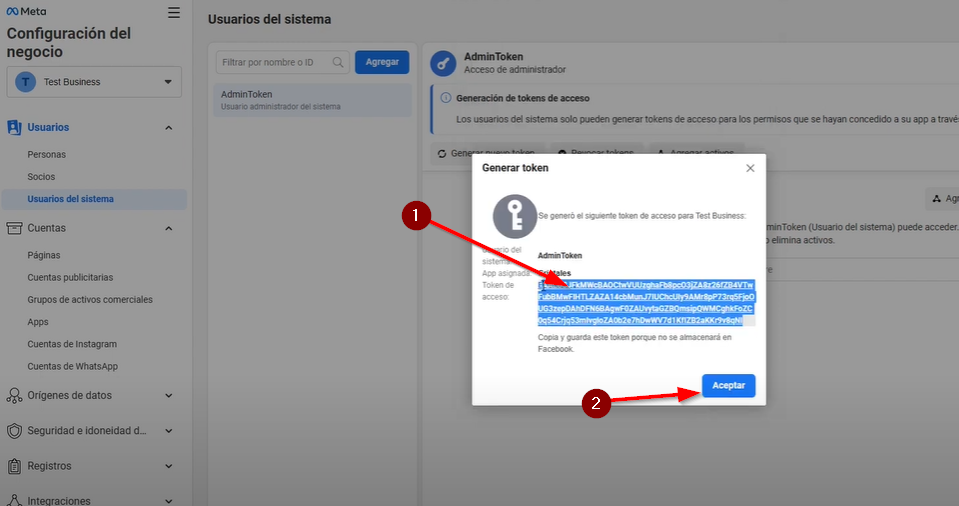Expand Orígenes de datos section
The image size is (959, 506).
click(x=169, y=396)
